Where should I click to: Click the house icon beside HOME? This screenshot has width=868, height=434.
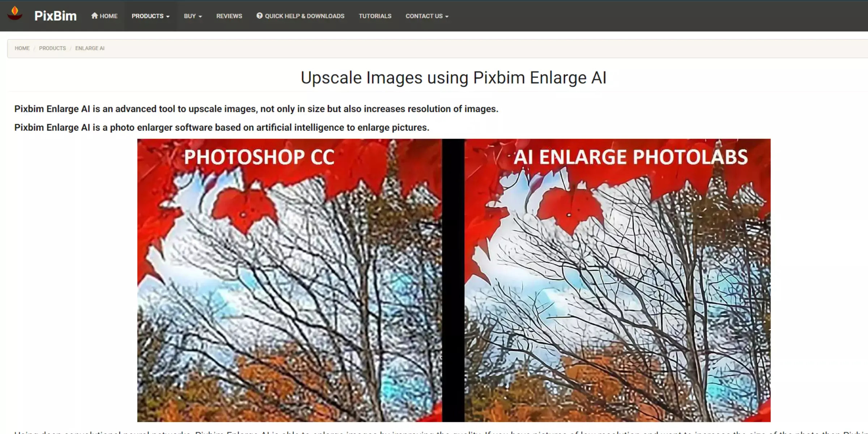pyautogui.click(x=94, y=16)
